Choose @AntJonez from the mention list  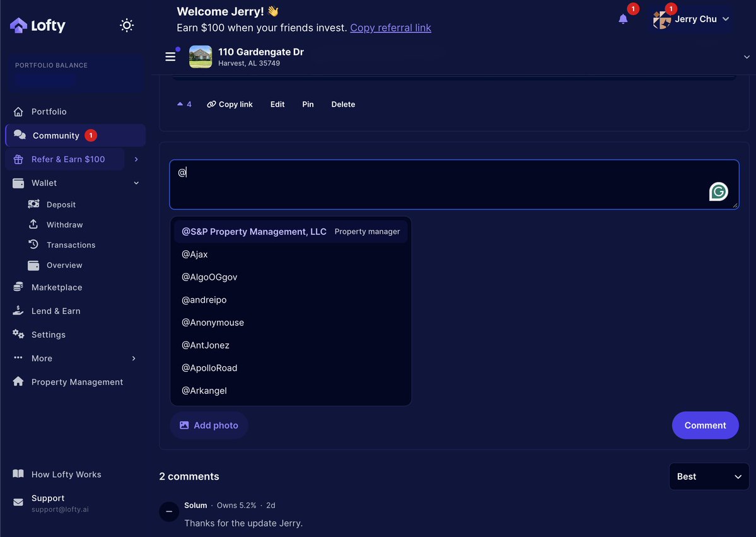tap(290, 345)
